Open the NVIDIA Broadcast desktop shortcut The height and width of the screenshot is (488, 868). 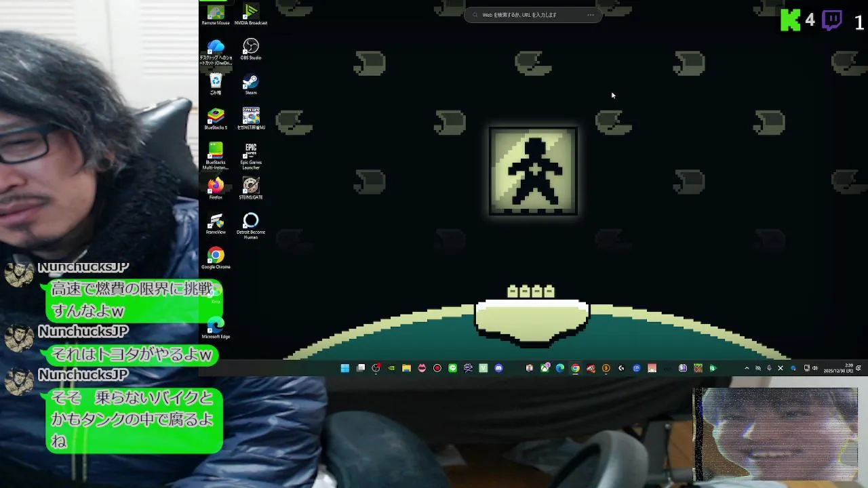(251, 14)
